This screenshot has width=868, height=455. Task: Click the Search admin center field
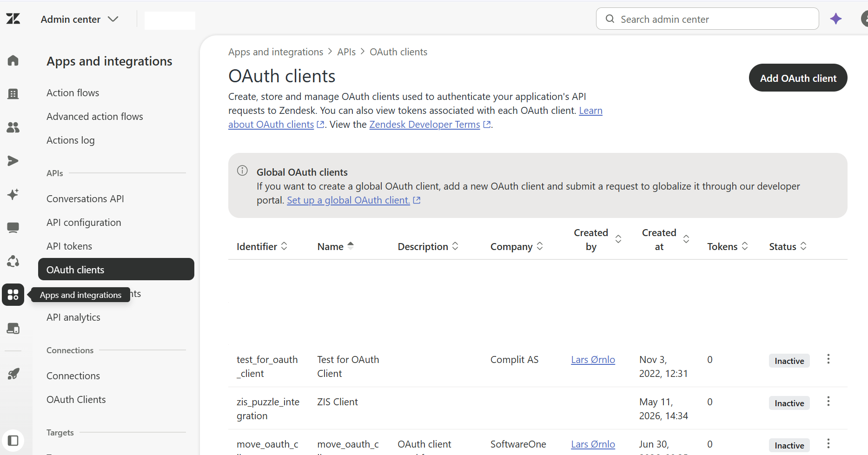pos(707,19)
